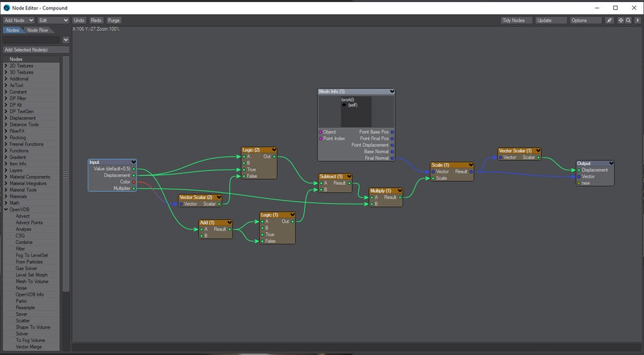Screen dimensions: 644x355
Task: Collapse the Mesh Info (1) node
Action: click(x=392, y=91)
